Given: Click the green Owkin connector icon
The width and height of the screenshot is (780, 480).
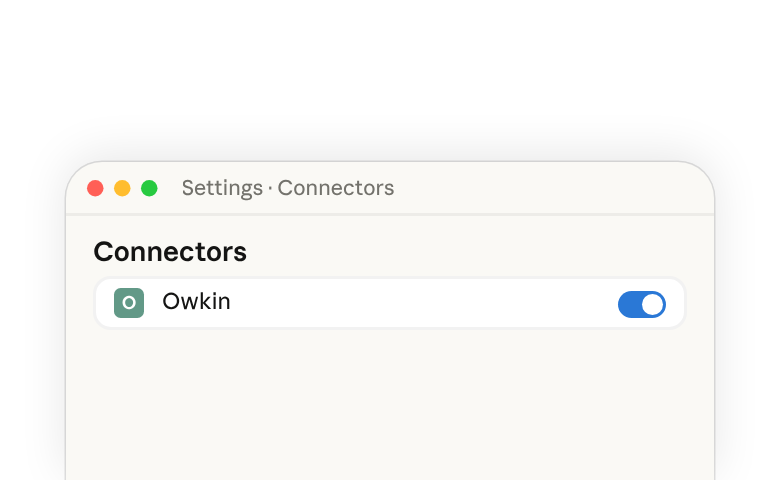Looking at the screenshot, I should pyautogui.click(x=129, y=302).
